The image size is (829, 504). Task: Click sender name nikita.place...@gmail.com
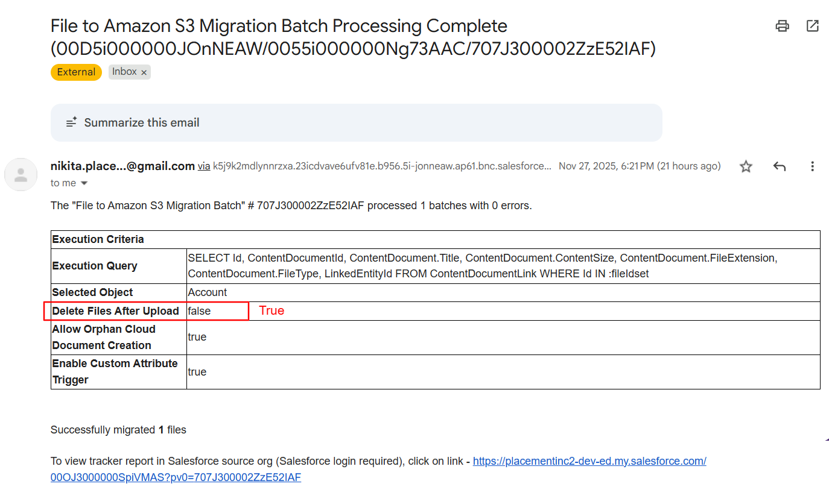[122, 166]
